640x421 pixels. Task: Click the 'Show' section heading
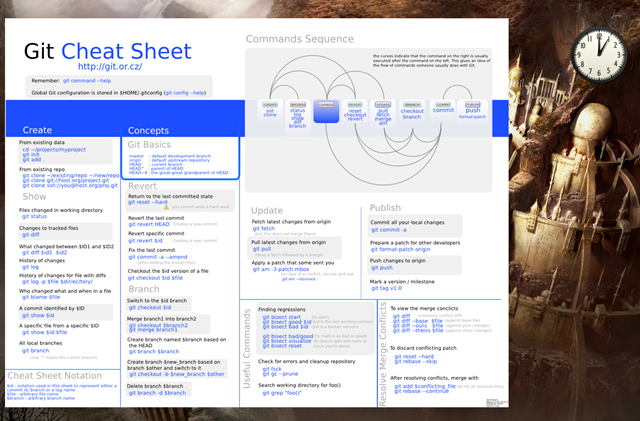[x=34, y=197]
